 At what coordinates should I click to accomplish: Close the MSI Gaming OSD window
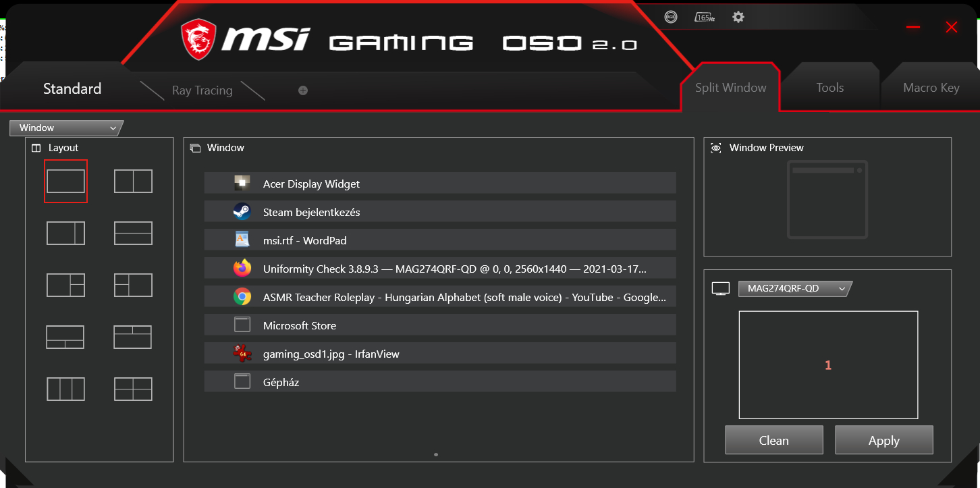952,27
